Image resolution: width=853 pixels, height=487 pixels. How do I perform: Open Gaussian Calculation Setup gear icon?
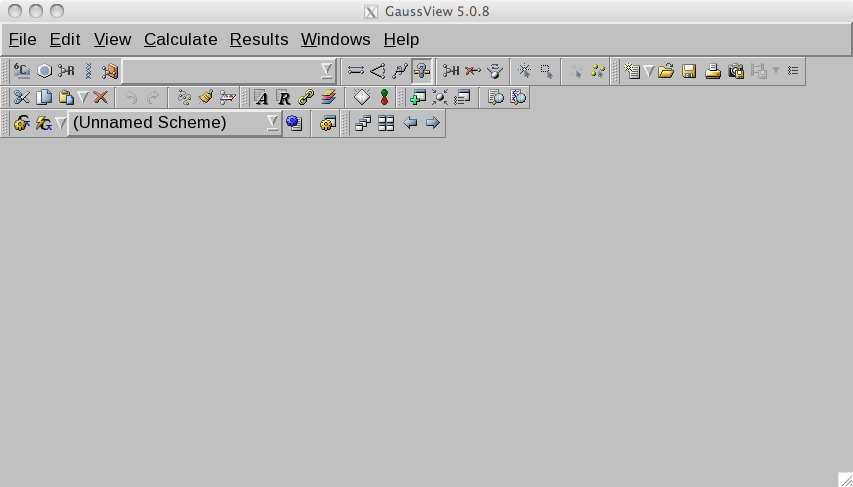[22, 123]
